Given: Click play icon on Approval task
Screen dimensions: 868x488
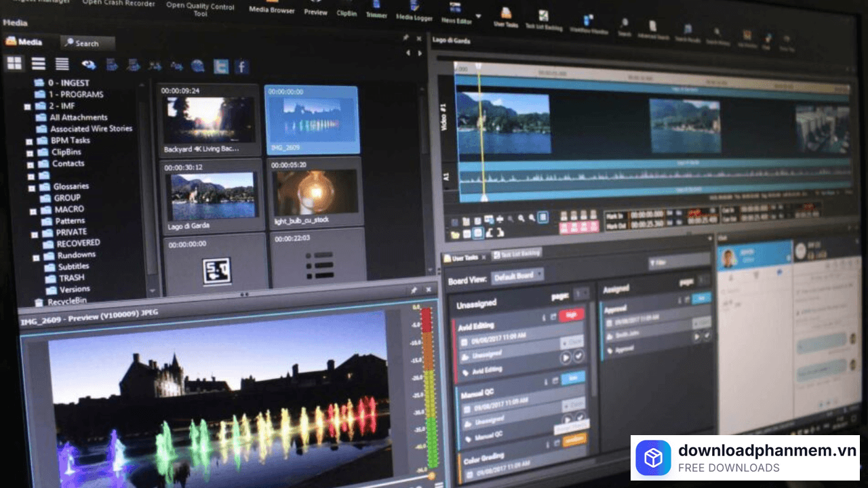Looking at the screenshot, I should click(x=696, y=337).
